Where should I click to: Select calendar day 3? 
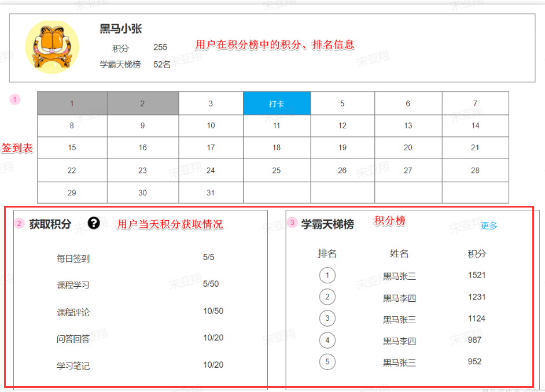(x=211, y=103)
